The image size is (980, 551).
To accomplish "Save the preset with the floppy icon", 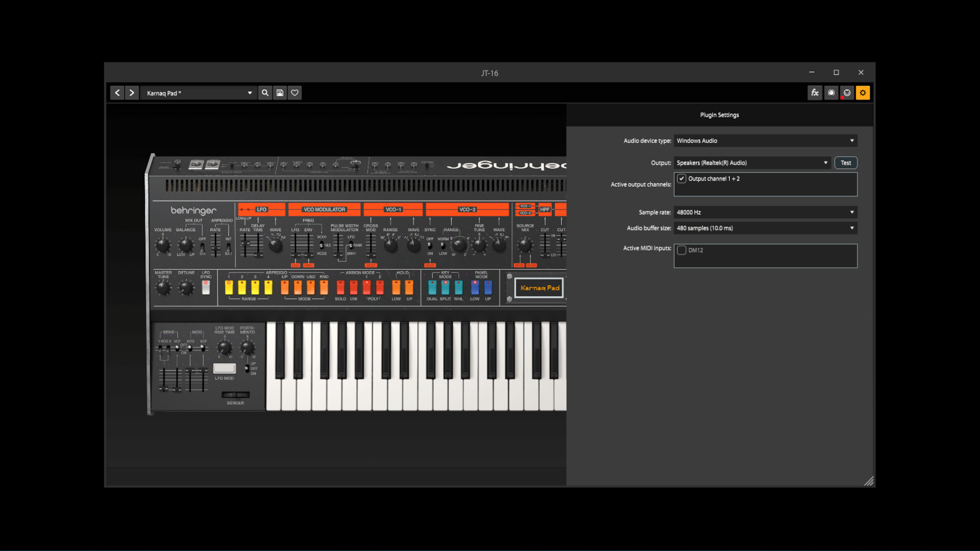I will [280, 93].
